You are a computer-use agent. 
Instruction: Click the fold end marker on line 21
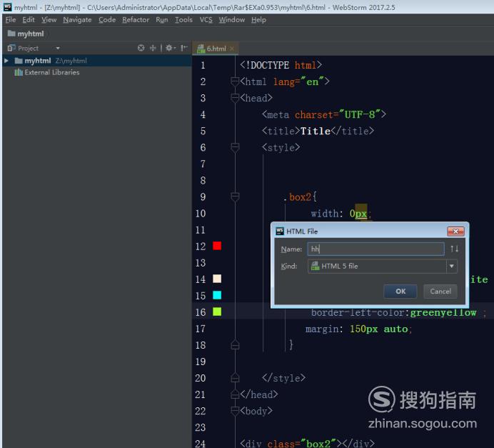pos(235,394)
